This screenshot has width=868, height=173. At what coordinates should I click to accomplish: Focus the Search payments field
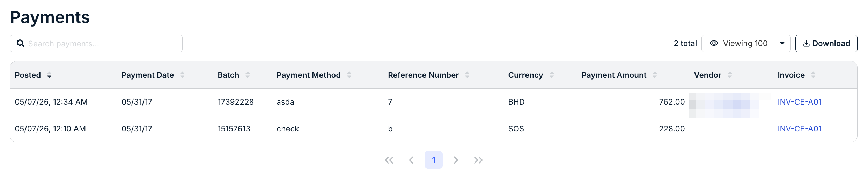pyautogui.click(x=96, y=43)
